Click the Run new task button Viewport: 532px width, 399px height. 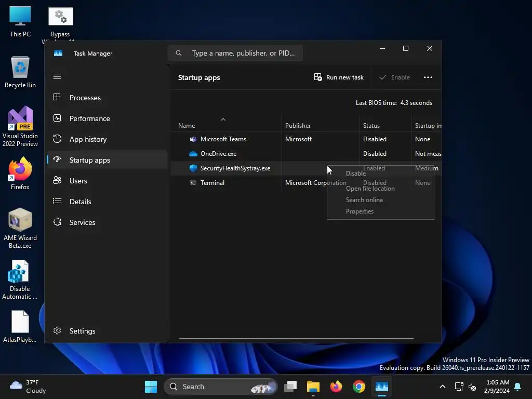[x=339, y=77]
